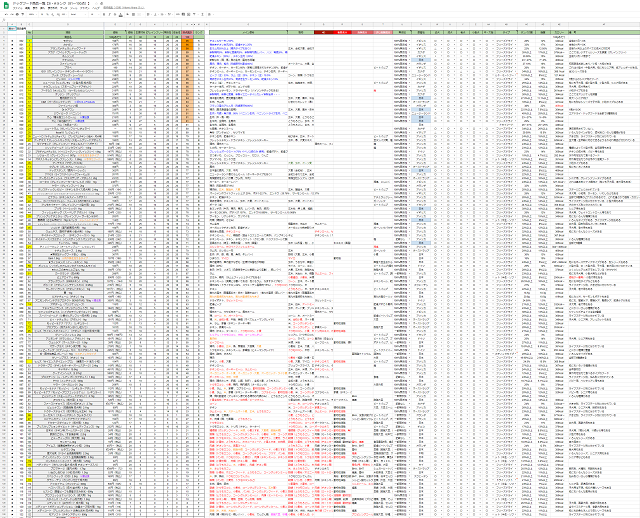Click the Insert link icon
Screen dimensions: 640x518
click(x=178, y=14)
